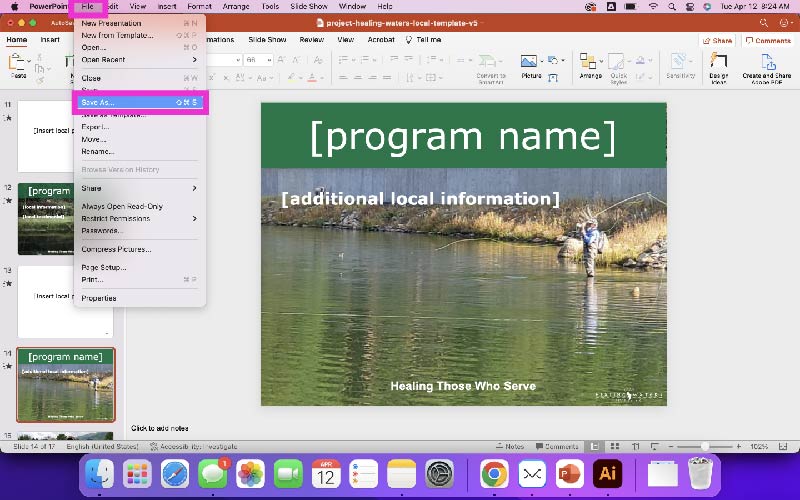Click the Quick Styles icon

coord(617,62)
